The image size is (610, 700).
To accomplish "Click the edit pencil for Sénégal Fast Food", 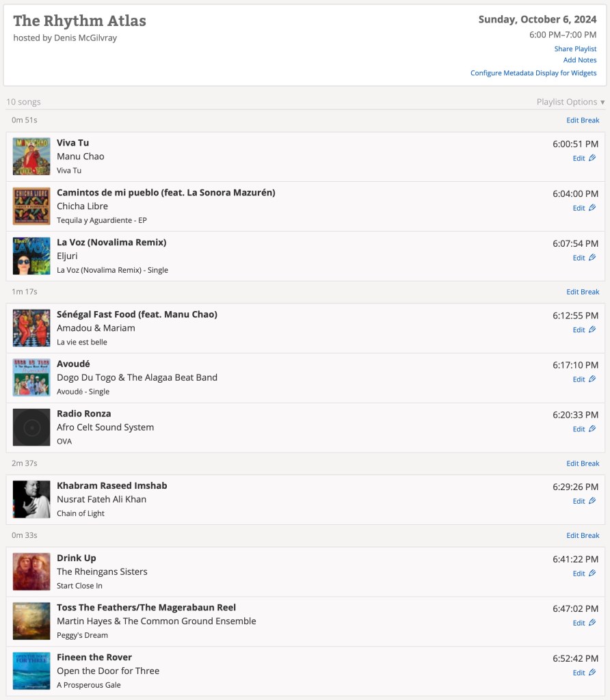I will [x=592, y=329].
